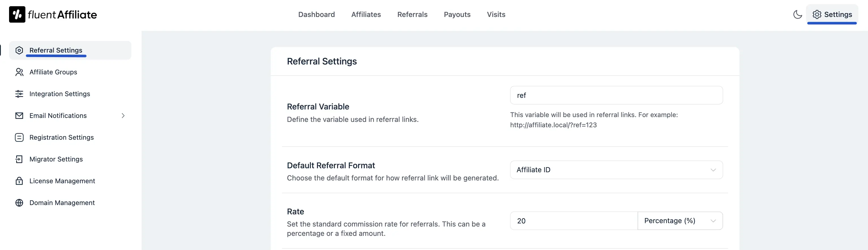This screenshot has height=250, width=868.
Task: Open Domain Management in sidebar
Action: [70, 203]
